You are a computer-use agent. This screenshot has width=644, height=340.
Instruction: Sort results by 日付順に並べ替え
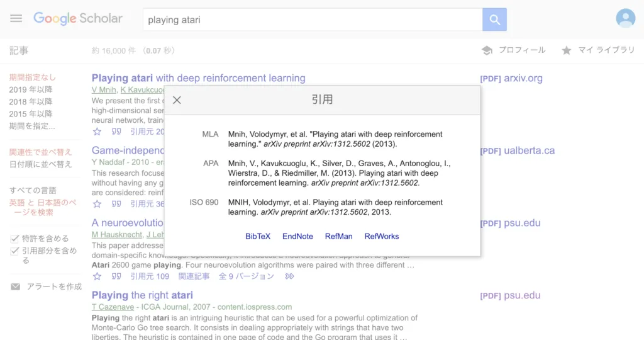pyautogui.click(x=40, y=164)
